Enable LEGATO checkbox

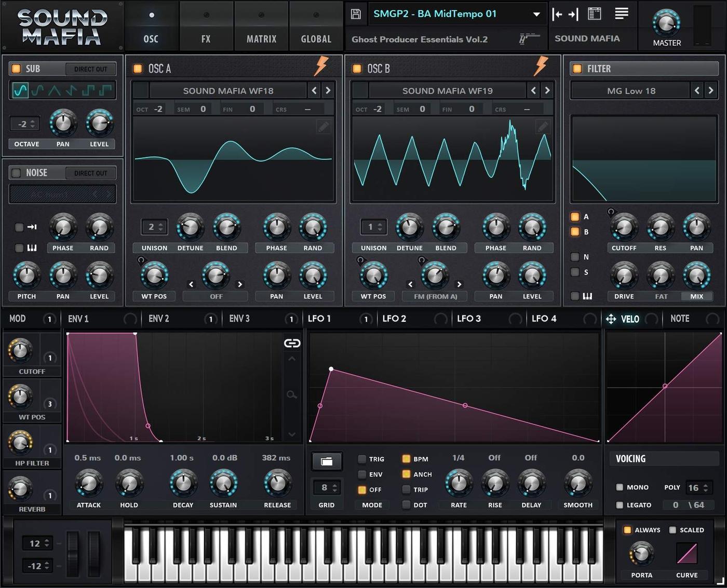point(620,505)
